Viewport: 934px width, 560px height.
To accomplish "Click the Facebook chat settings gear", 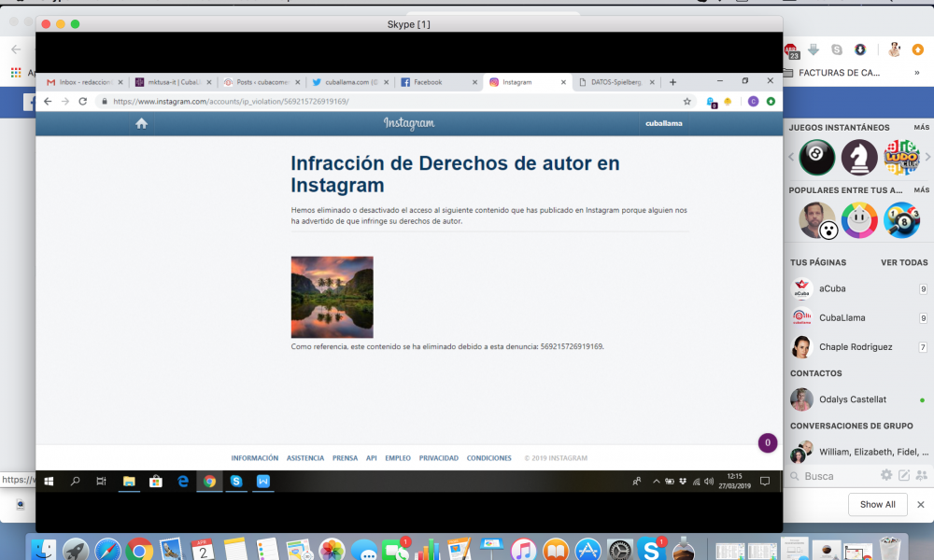I will point(886,475).
